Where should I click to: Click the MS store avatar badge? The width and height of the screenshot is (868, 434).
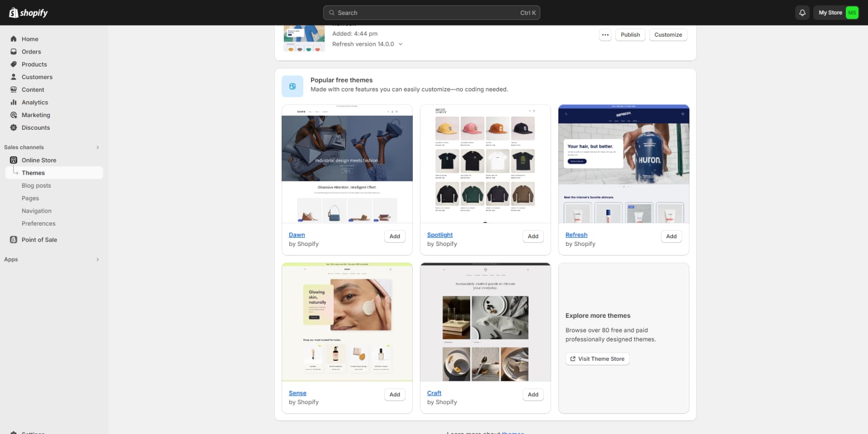click(852, 13)
